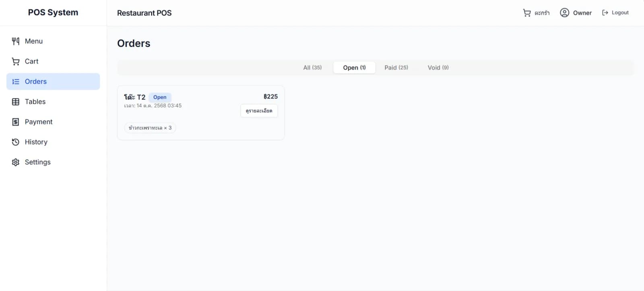Screen dimensions: 644x291
Task: Click the Owner profile avatar icon
Action: coord(565,13)
